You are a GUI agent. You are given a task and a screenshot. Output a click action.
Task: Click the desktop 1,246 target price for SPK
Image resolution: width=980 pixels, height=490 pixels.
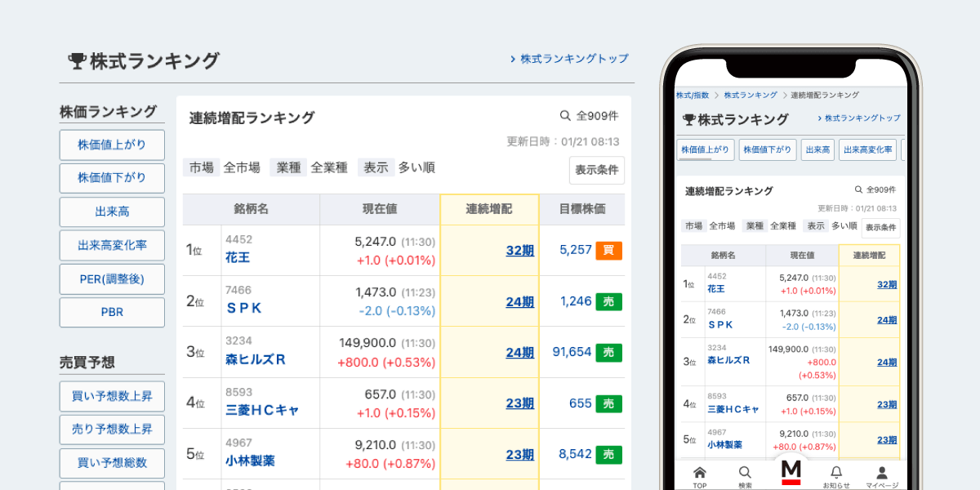coord(576,301)
